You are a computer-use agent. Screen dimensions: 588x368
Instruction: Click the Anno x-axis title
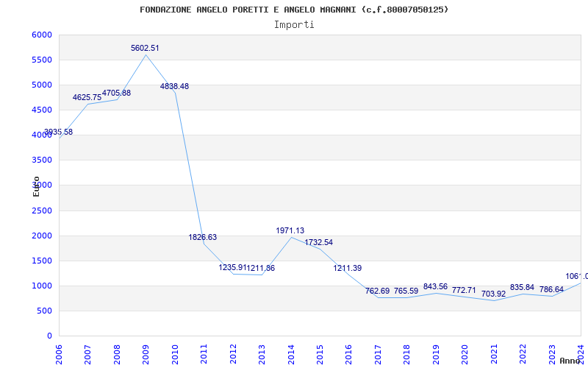pyautogui.click(x=570, y=361)
